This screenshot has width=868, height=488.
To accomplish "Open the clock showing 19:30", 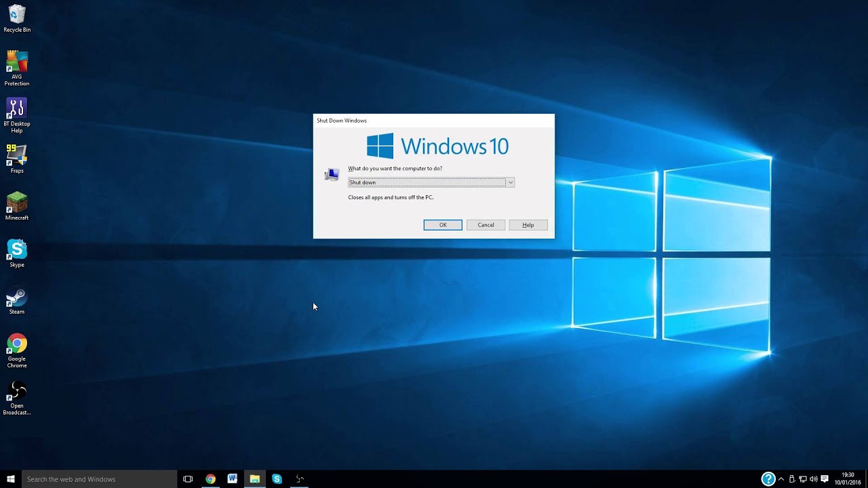I will point(848,479).
